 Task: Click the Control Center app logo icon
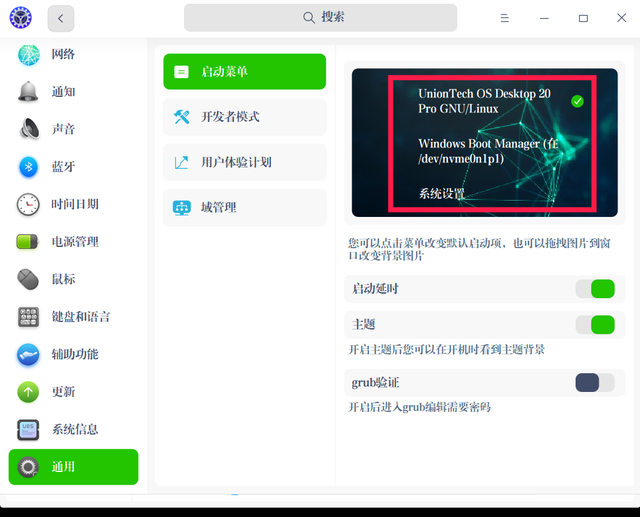coord(20,18)
